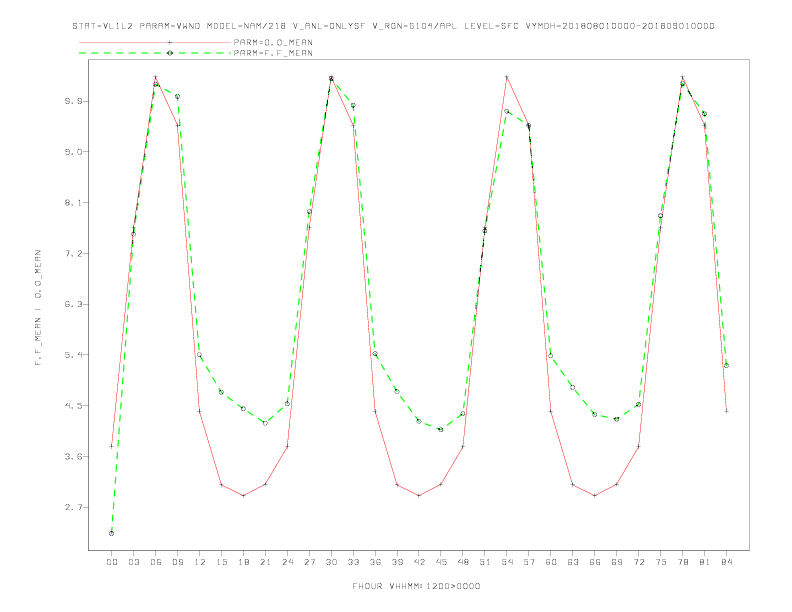Viewport: 792px width, 612px height.
Task: Click x-axis tick label 09
Action: (177, 562)
